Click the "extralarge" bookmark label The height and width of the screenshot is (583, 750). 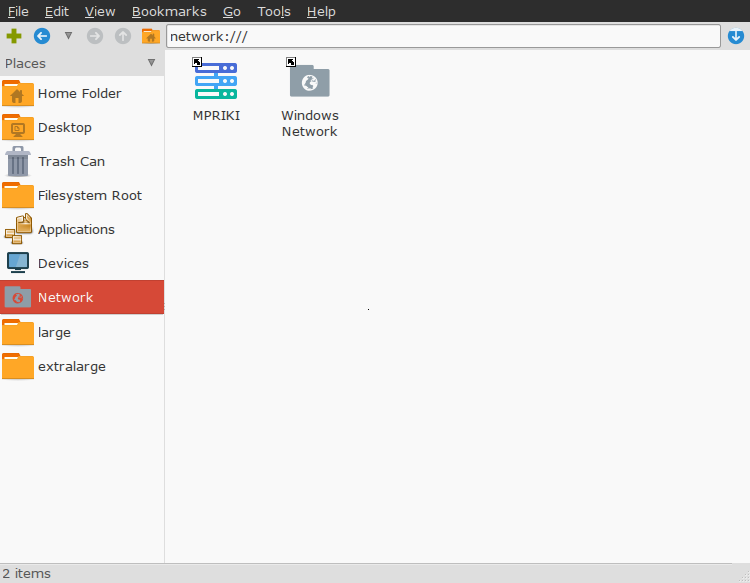[72, 367]
